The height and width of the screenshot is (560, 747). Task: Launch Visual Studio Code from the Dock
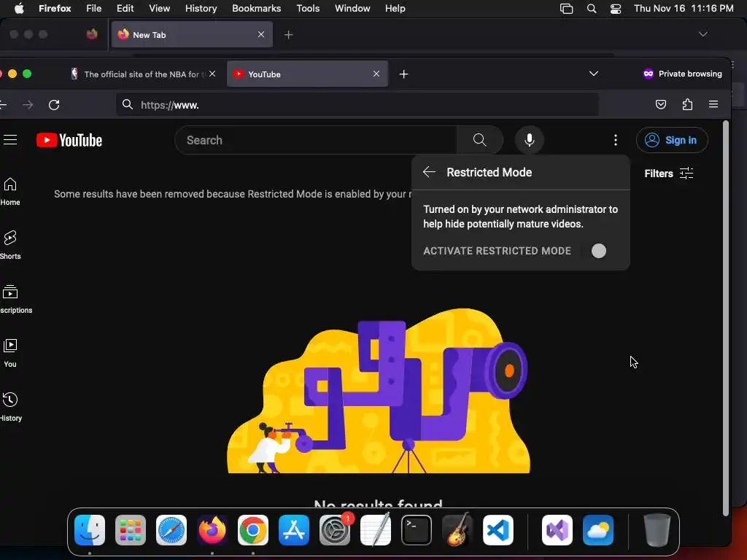498,530
